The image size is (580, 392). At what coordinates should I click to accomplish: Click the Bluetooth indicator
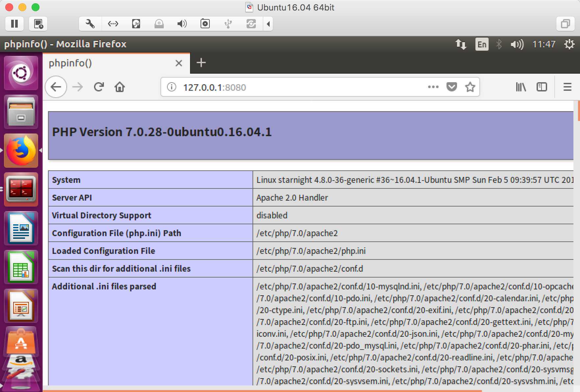coord(499,44)
